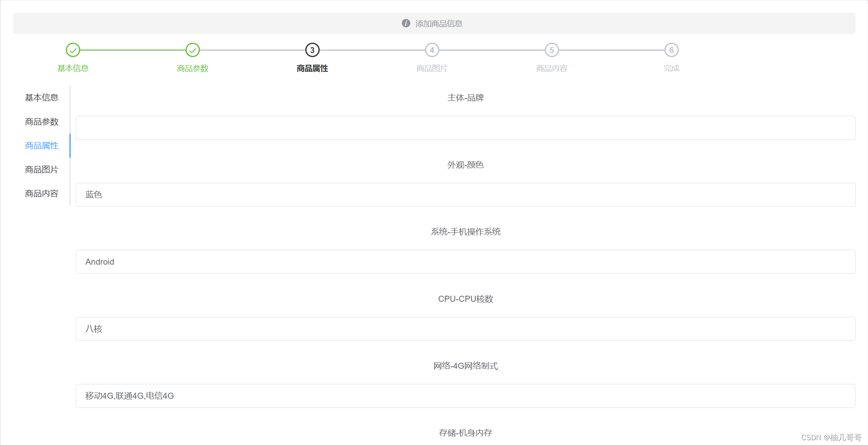Click the step 3 circle icon

[x=312, y=50]
